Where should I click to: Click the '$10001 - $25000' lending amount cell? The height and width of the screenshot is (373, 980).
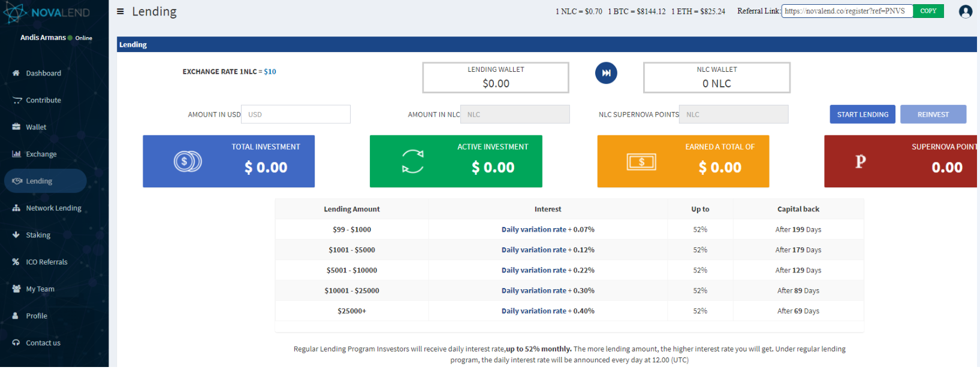[352, 290]
